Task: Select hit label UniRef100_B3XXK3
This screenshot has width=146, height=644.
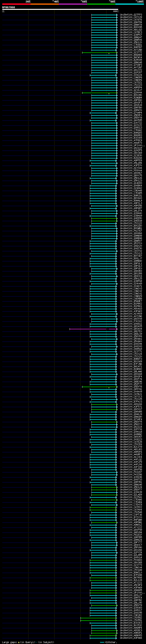Action: (131, 623)
